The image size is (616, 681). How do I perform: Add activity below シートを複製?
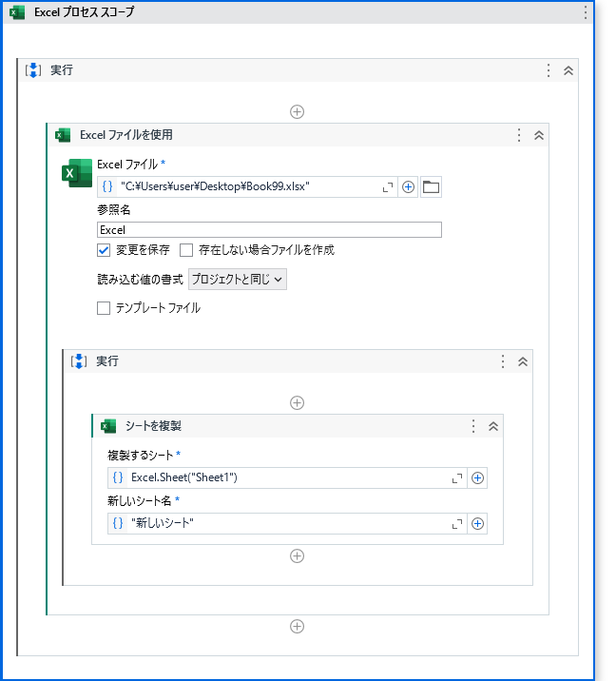(297, 555)
